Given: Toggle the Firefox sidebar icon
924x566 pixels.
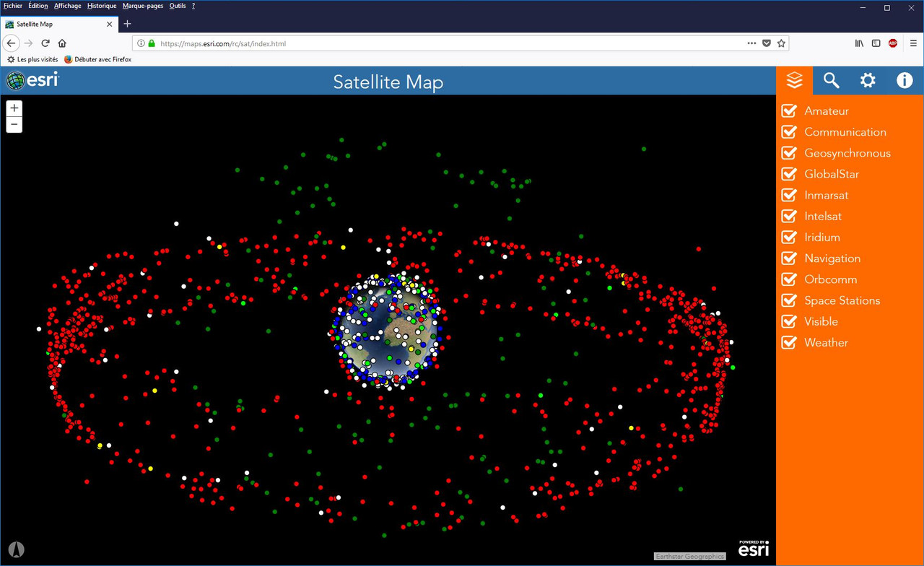Looking at the screenshot, I should (876, 43).
